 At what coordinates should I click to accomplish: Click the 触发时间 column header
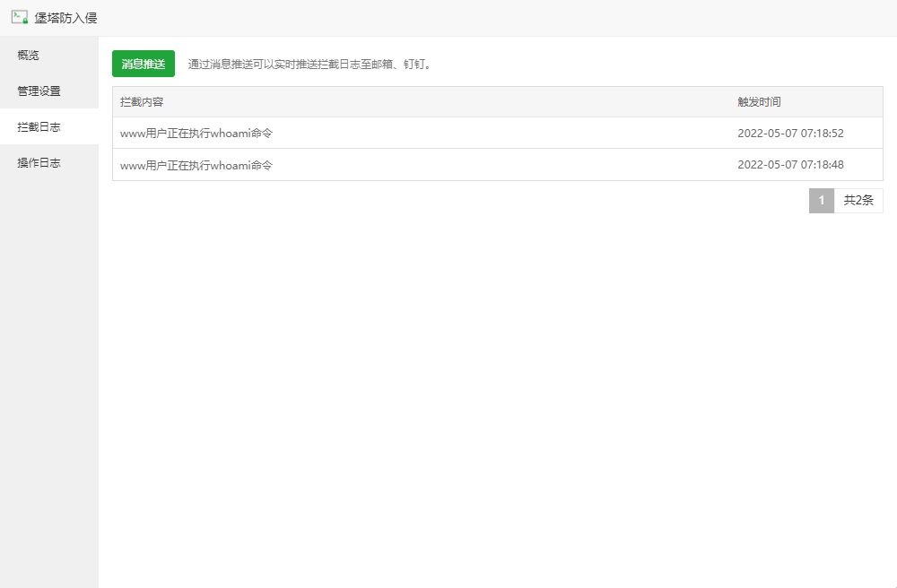click(759, 102)
